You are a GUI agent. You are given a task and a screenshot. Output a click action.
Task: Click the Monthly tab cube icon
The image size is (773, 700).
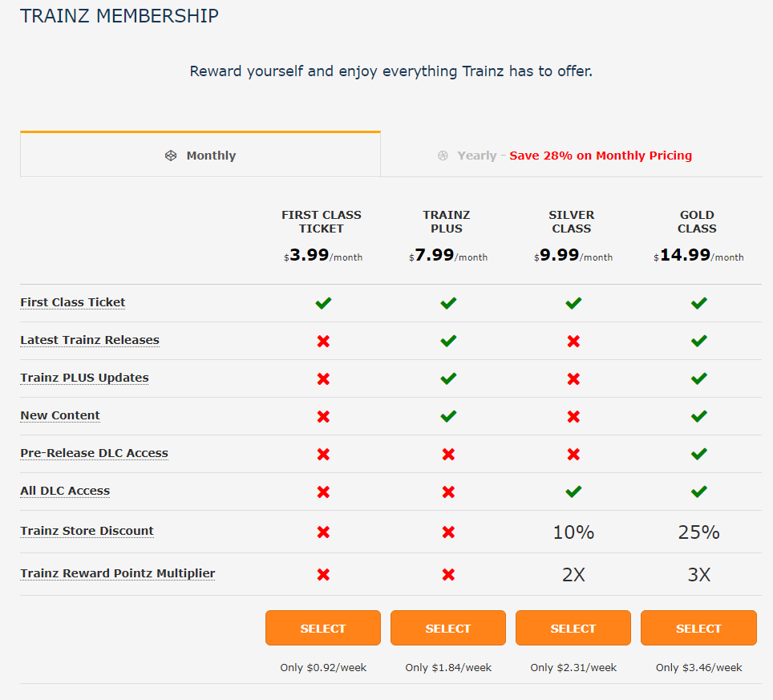point(171,156)
